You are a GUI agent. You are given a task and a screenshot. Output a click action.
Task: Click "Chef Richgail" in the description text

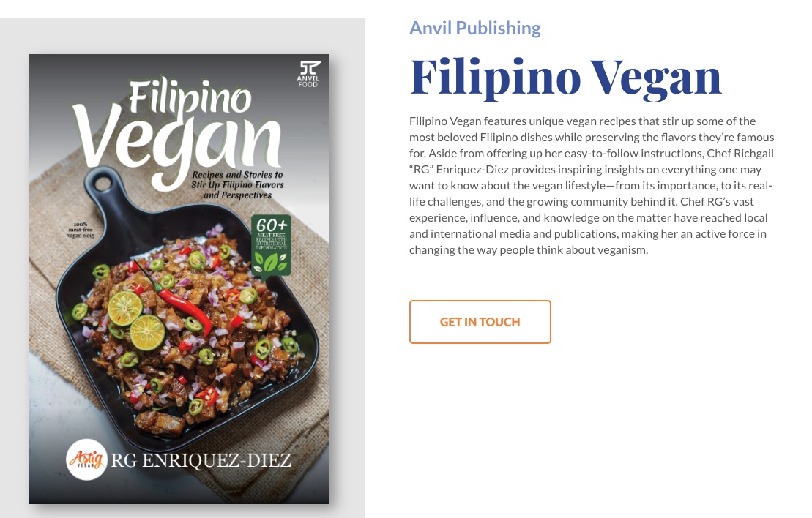click(x=740, y=153)
